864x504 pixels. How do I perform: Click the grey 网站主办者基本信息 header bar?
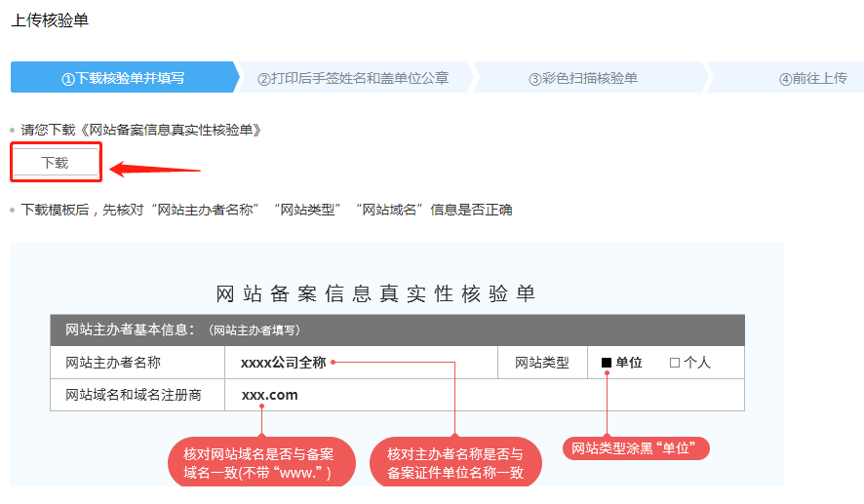tap(397, 330)
